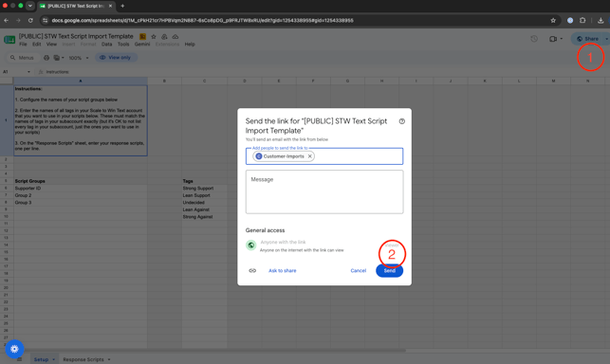Close the STW Text Script browser tab

[110, 6]
